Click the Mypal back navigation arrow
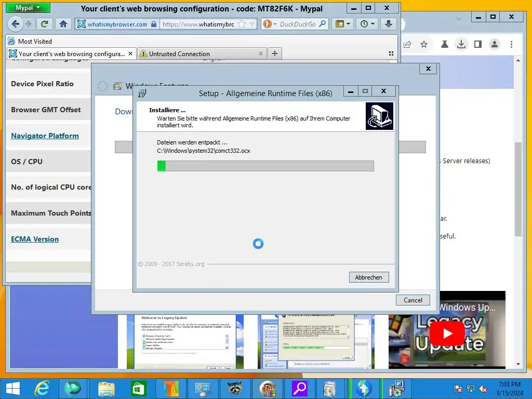The width and height of the screenshot is (532, 399). (x=15, y=24)
